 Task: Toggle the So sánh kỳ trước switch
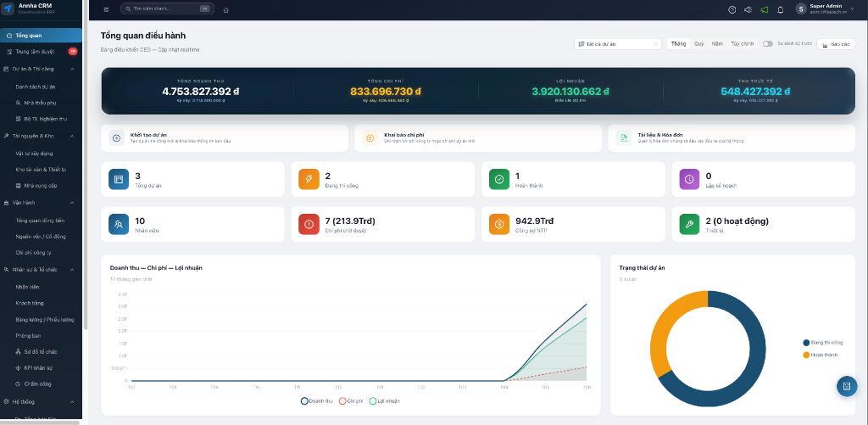[768, 44]
